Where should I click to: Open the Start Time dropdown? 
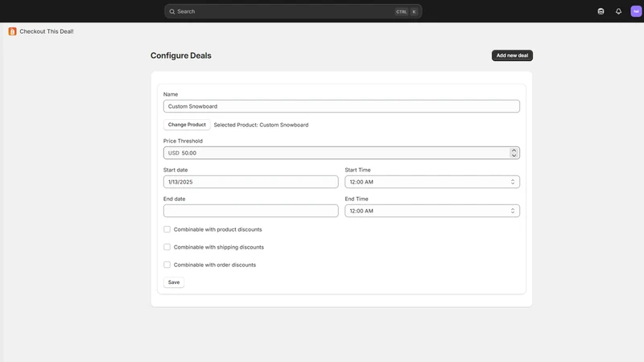click(432, 182)
